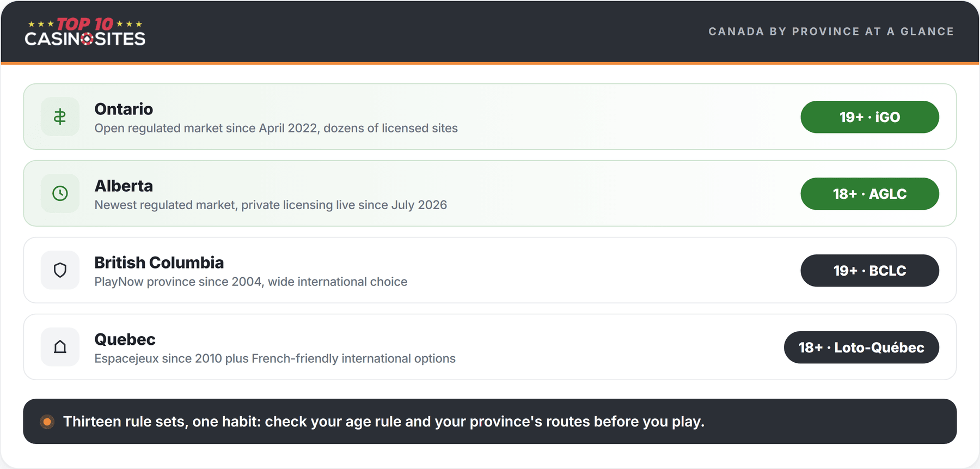This screenshot has height=469, width=980.
Task: Click 'Newest regulated market' description text
Action: tap(271, 205)
